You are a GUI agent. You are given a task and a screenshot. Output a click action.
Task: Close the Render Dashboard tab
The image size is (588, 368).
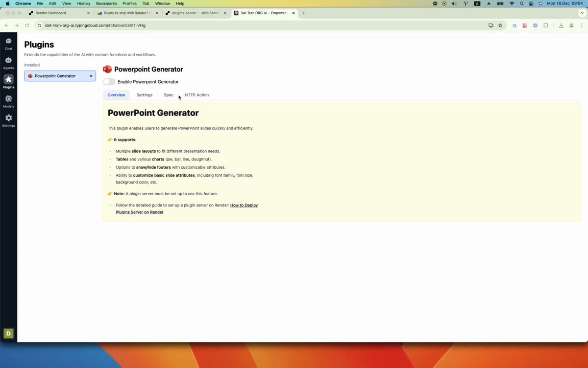[x=88, y=13]
